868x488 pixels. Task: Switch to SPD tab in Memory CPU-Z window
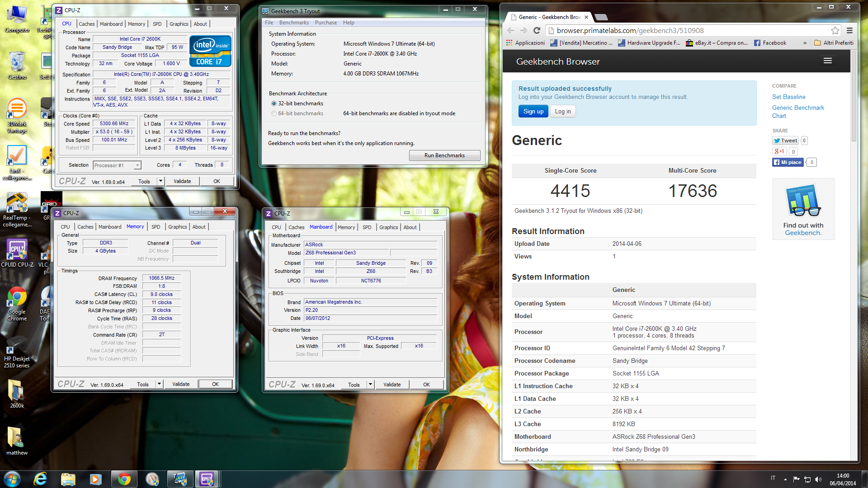[156, 227]
